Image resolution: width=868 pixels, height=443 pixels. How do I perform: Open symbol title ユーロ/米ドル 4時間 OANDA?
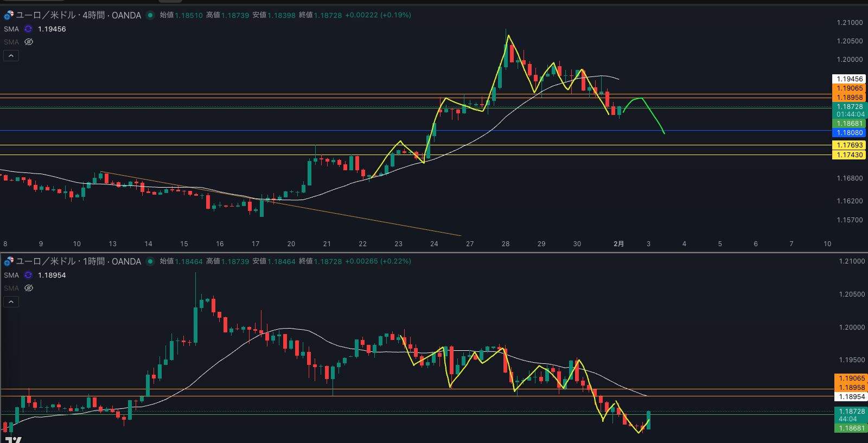(78, 15)
